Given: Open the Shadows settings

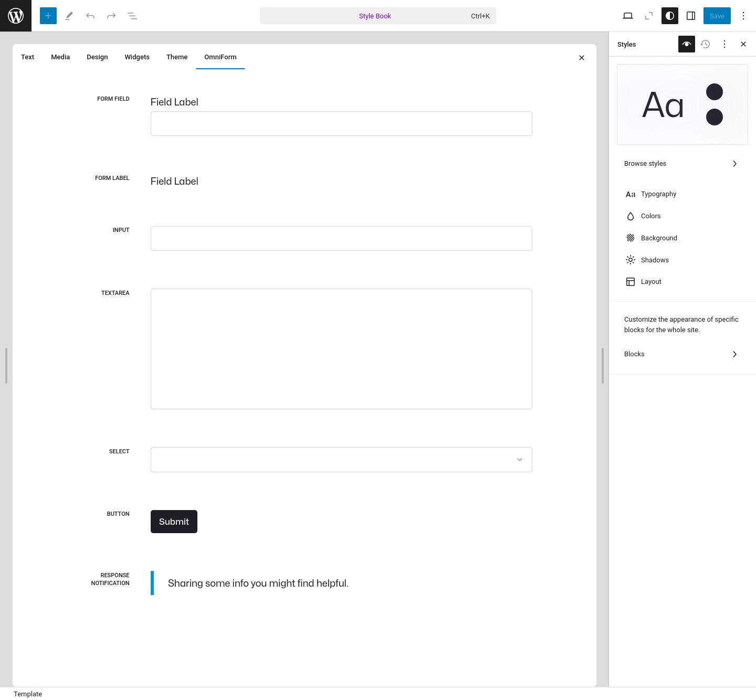Looking at the screenshot, I should tap(655, 260).
